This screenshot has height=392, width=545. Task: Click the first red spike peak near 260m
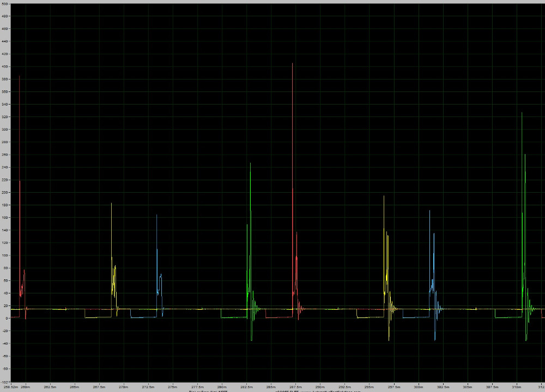pos(20,76)
